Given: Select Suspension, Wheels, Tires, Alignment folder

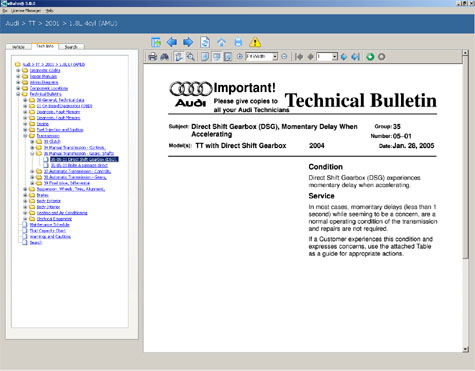Looking at the screenshot, I should click(71, 189).
